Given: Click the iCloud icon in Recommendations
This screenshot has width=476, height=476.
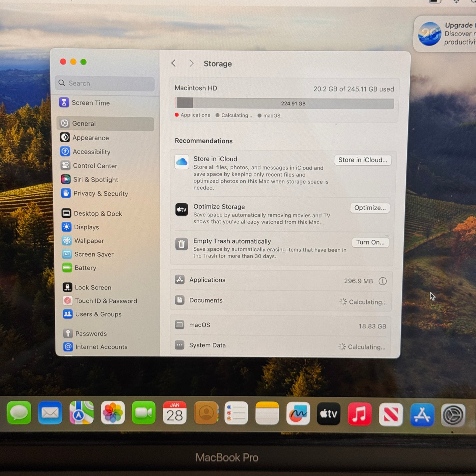Looking at the screenshot, I should (182, 162).
